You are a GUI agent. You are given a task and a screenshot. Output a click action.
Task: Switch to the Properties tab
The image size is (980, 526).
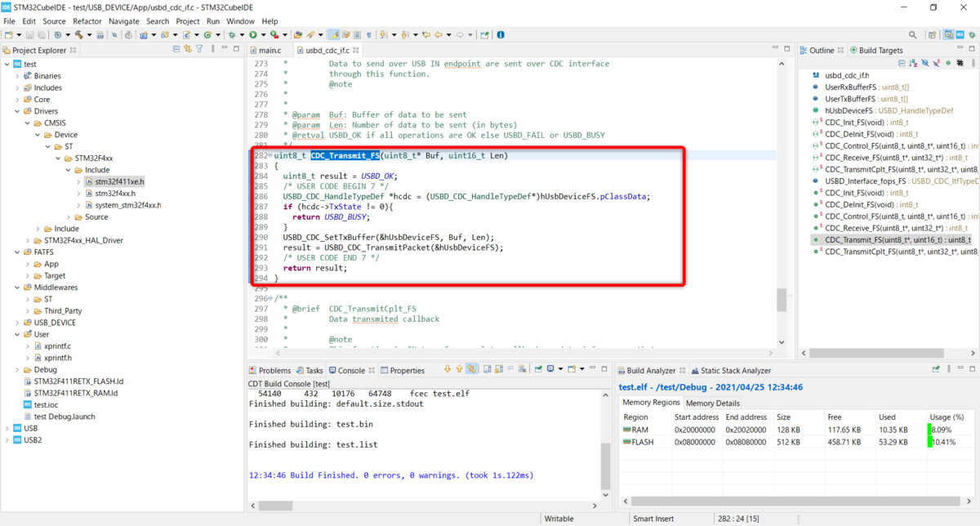[401, 370]
